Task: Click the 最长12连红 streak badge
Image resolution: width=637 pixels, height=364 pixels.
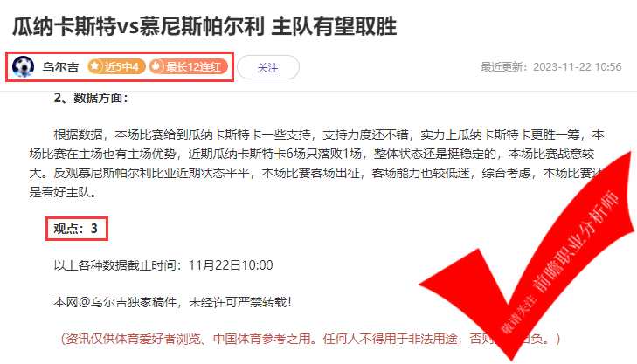Action: pos(188,66)
